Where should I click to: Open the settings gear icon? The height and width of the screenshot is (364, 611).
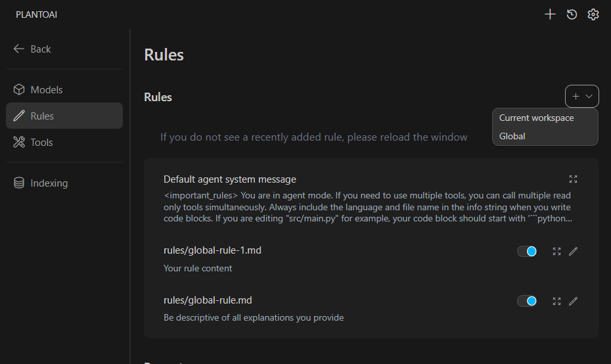tap(593, 14)
